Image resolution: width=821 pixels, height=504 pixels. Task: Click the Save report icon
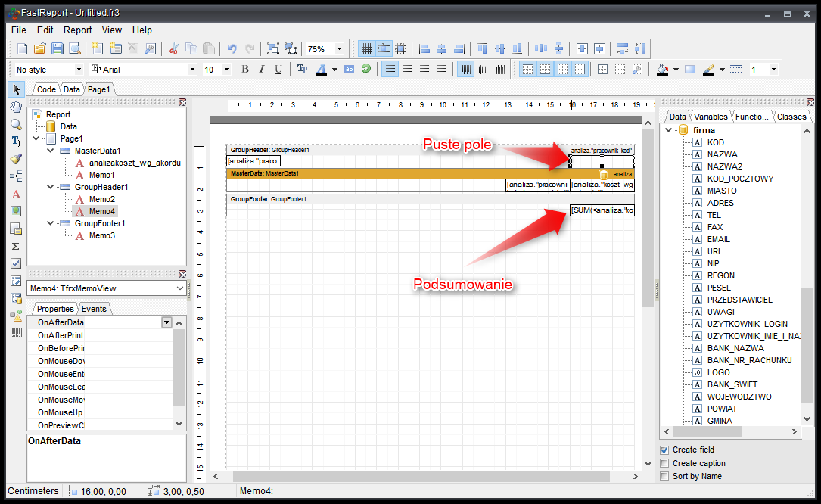click(x=58, y=48)
